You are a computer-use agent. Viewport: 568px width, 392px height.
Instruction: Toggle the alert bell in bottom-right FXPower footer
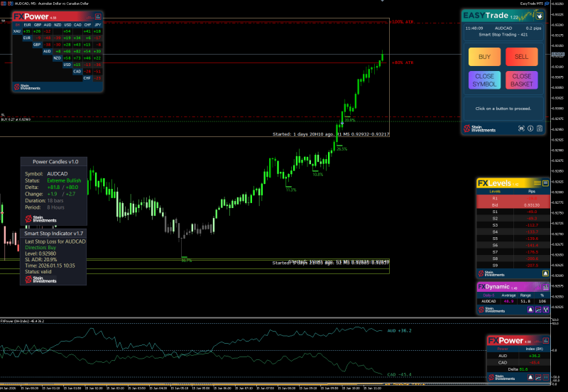coord(530,377)
